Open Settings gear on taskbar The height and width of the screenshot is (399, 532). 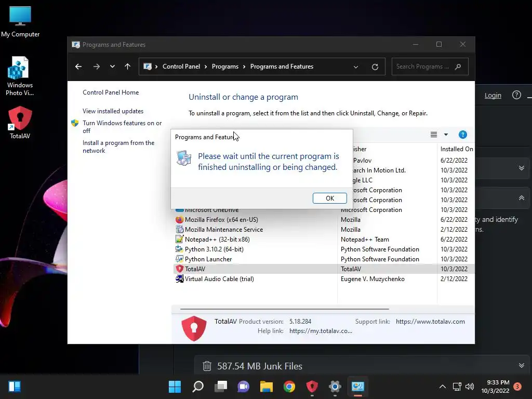tap(335, 387)
